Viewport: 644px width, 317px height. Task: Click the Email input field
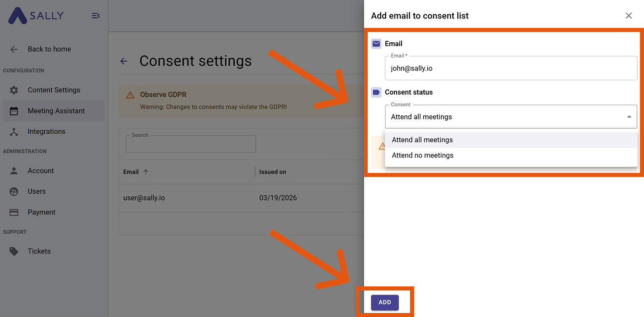[511, 68]
